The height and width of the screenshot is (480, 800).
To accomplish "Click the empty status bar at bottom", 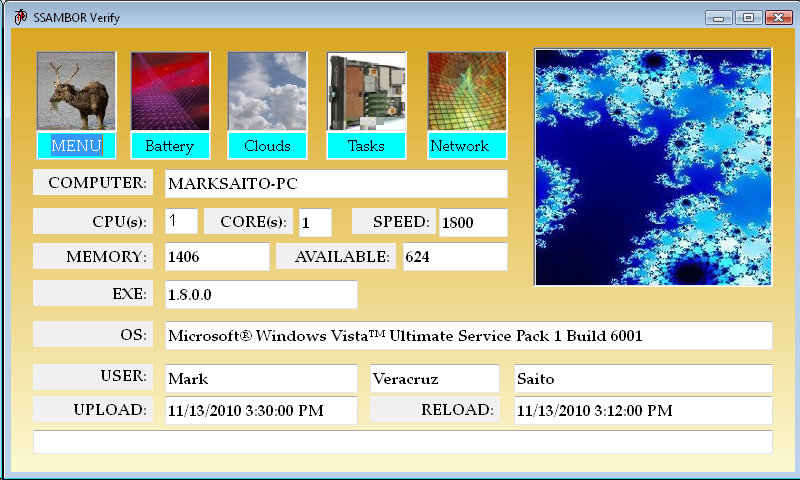I will pyautogui.click(x=402, y=441).
